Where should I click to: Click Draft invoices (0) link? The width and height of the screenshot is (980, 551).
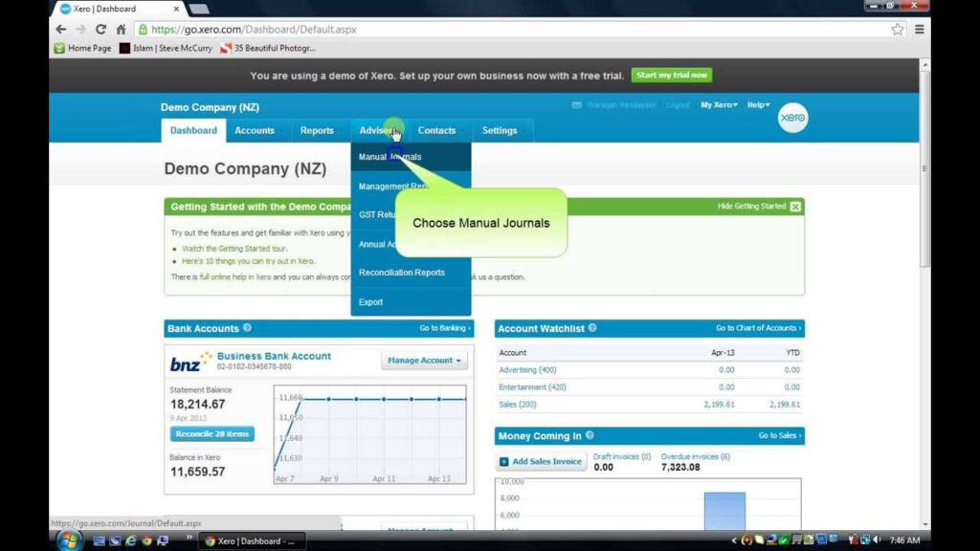pos(622,456)
